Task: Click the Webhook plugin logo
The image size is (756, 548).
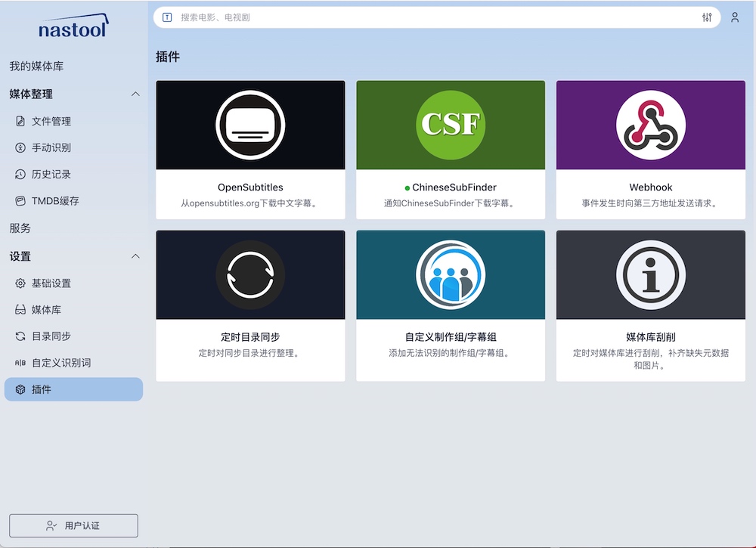Action: [x=650, y=125]
